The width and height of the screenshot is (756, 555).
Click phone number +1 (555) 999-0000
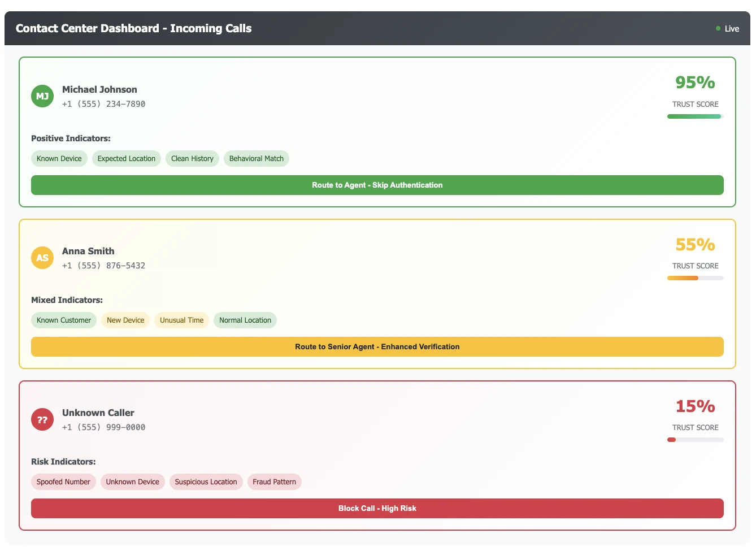(x=104, y=427)
